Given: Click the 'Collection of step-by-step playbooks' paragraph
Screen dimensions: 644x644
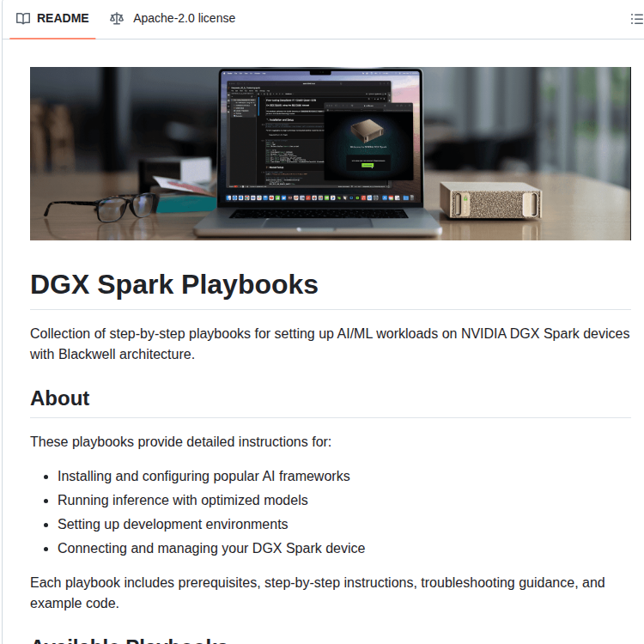Looking at the screenshot, I should click(330, 343).
